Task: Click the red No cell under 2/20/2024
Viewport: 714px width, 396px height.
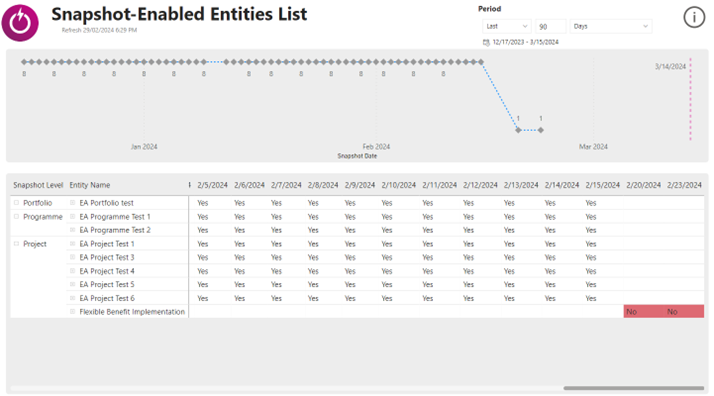Action: click(644, 312)
